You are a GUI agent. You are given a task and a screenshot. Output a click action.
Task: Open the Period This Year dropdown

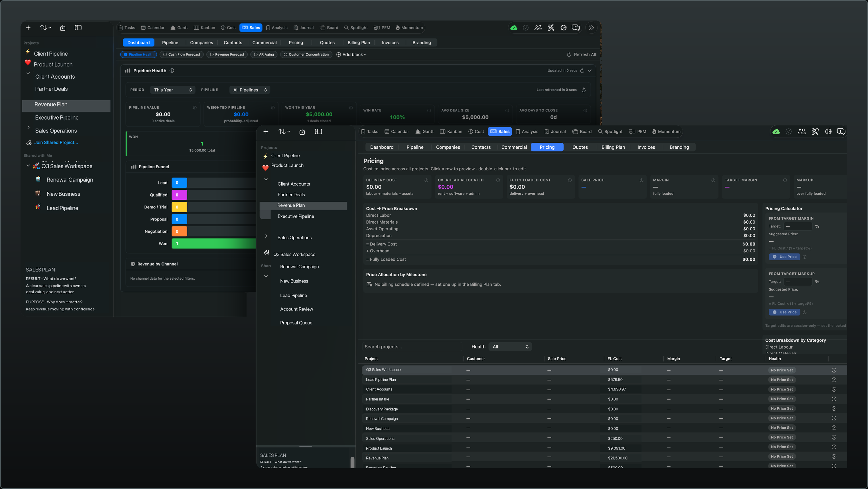pyautogui.click(x=173, y=90)
